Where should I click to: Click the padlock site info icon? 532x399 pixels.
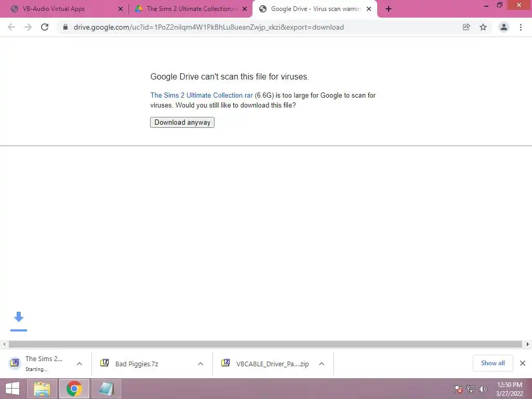65,27
